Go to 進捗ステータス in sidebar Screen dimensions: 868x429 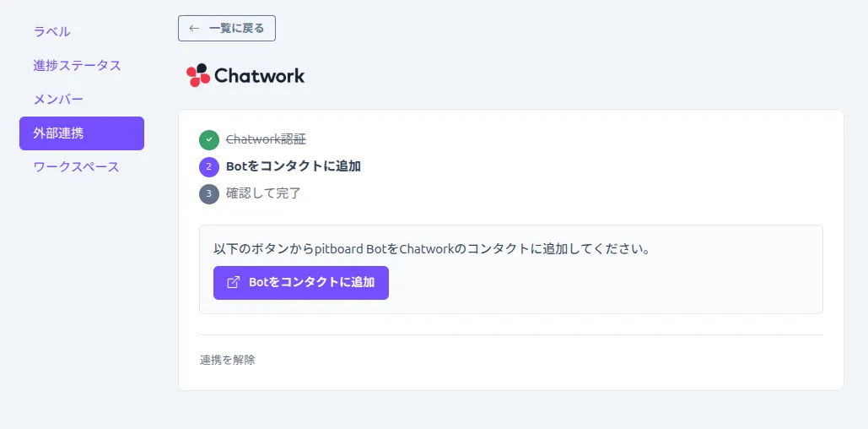pyautogui.click(x=77, y=65)
